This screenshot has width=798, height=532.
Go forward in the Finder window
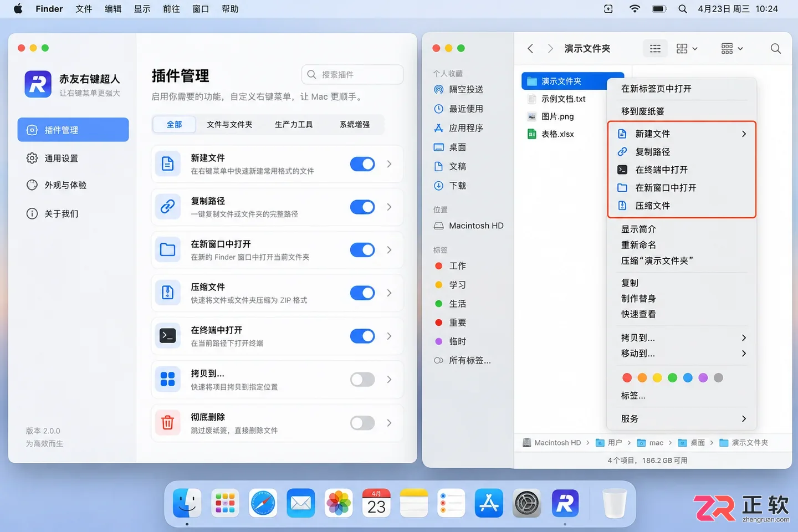[550, 49]
